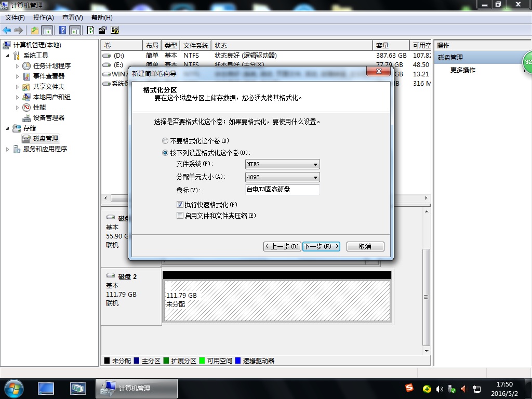Click the second pinned taskbar monitor icon
Image resolution: width=532 pixels, height=399 pixels.
78,389
